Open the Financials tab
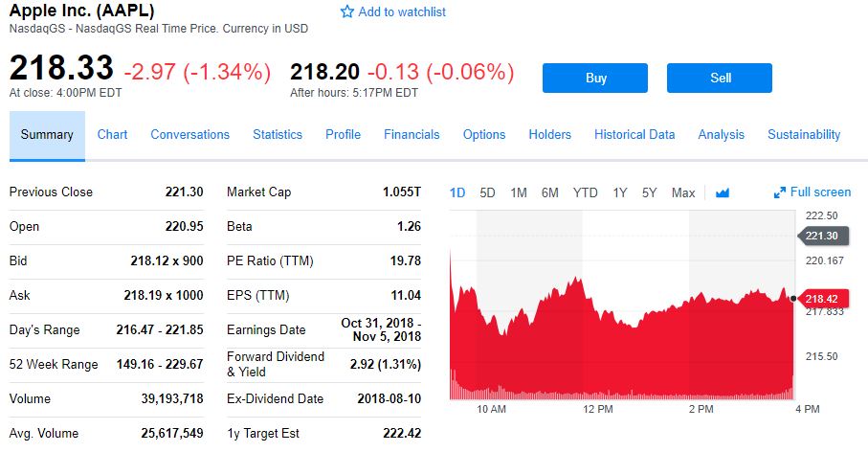The image size is (868, 452). pos(412,135)
